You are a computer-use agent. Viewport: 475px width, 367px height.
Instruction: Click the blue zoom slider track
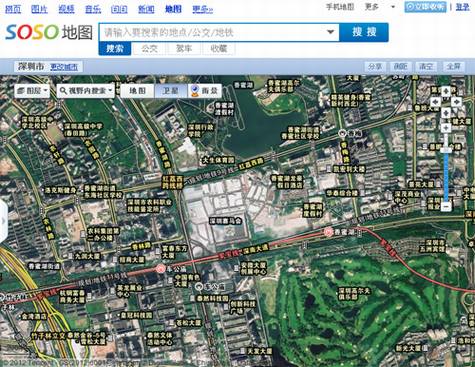(446, 177)
